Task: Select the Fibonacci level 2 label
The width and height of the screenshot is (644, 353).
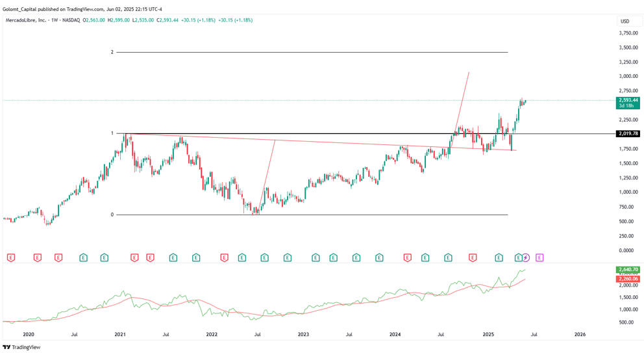Action: pos(112,52)
